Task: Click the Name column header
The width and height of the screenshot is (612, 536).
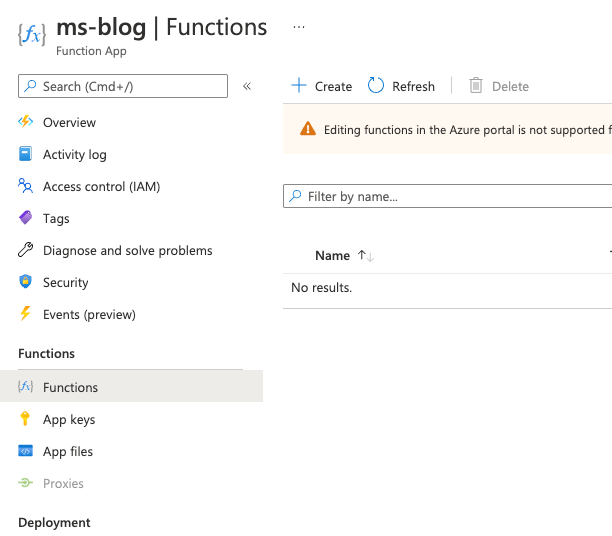Action: [333, 255]
